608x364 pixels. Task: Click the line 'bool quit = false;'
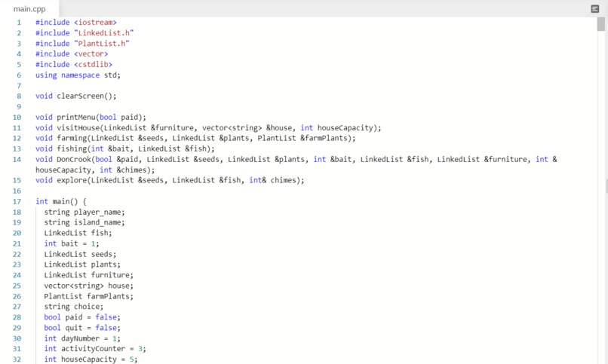(x=82, y=328)
